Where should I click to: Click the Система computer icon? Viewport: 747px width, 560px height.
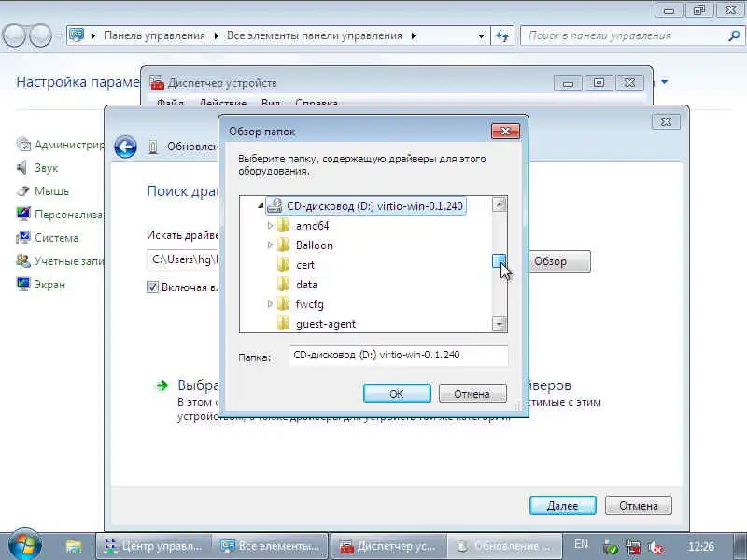coord(22,237)
